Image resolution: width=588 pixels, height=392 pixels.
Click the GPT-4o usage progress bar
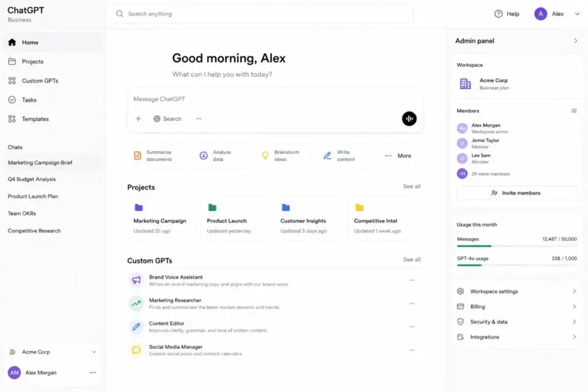517,265
